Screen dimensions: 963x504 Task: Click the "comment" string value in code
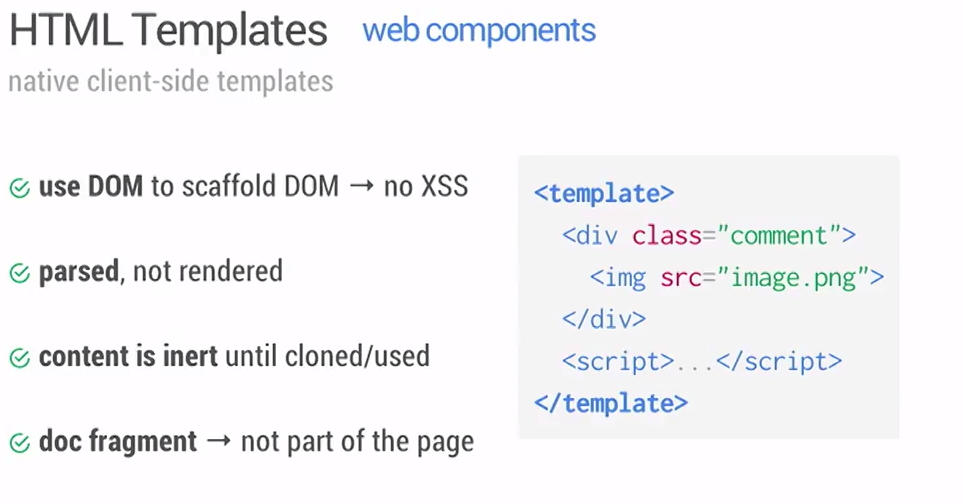click(x=779, y=236)
